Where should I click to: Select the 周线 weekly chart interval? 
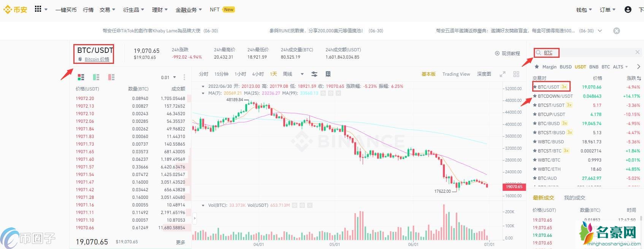pos(288,74)
